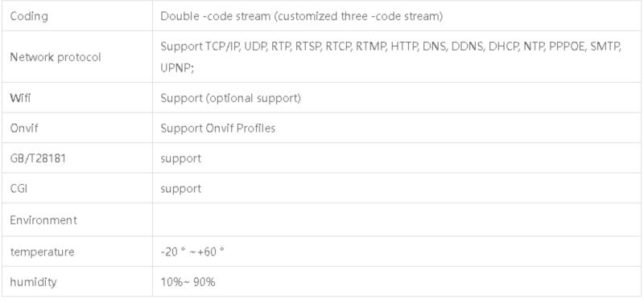
Task: Click the UPNP; text line
Action: click(x=177, y=68)
